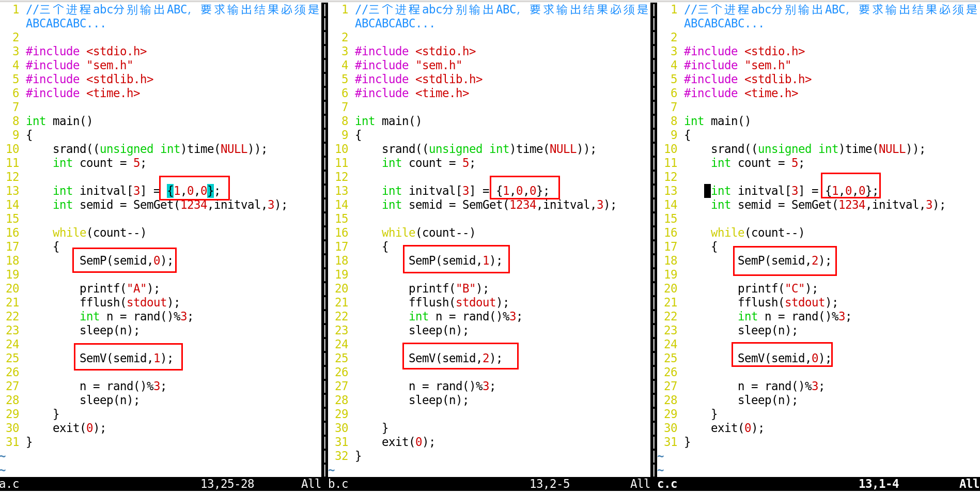Viewport: 980px width, 493px height.
Task: Click SemV(semid,2); in b.c pane
Action: [x=455, y=358]
